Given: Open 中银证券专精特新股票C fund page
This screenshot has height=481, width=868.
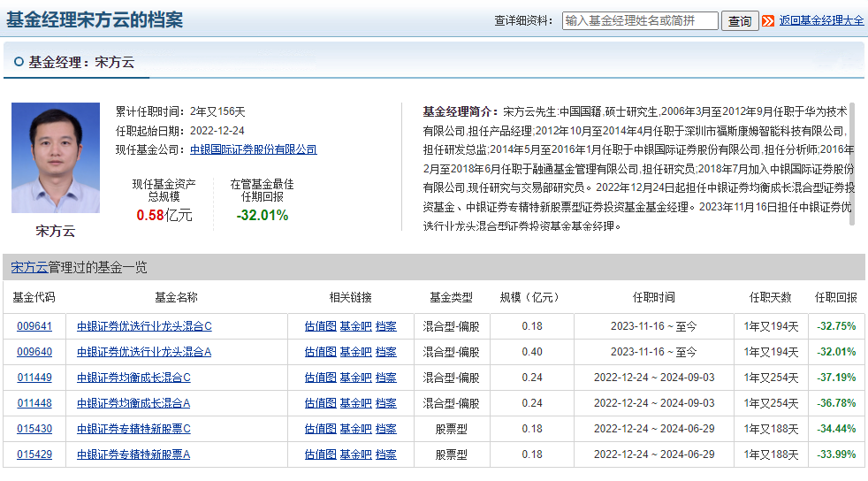Looking at the screenshot, I should (133, 429).
